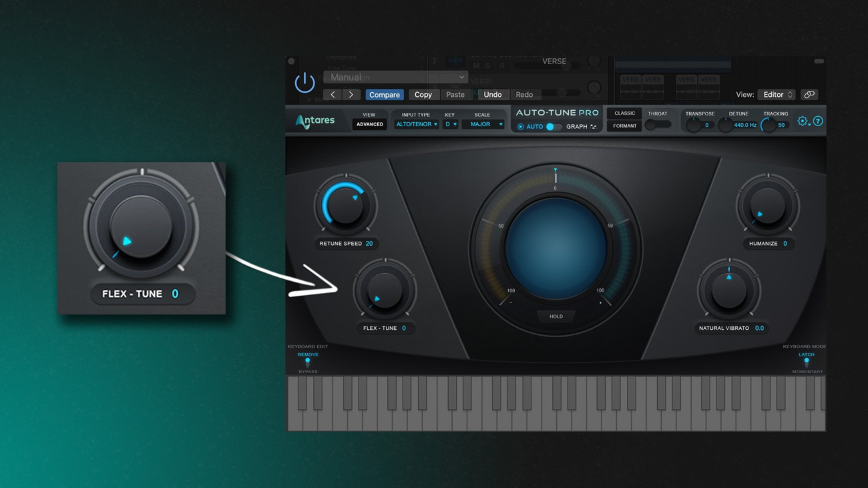868x488 pixels.
Task: Click the Retune Speed knob
Action: [x=345, y=206]
